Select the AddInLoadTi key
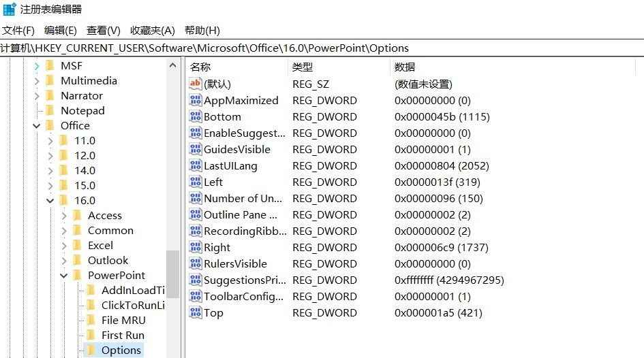This screenshot has width=644, height=358. [133, 290]
